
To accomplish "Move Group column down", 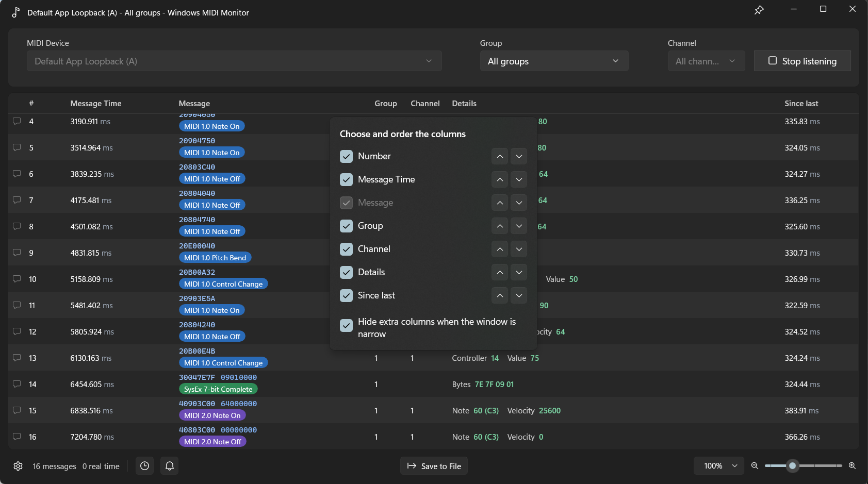I will click(x=519, y=226).
